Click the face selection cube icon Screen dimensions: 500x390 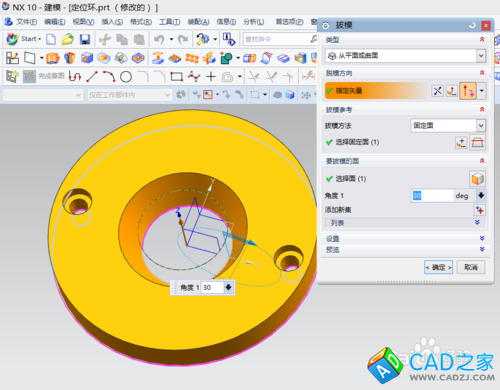pos(477,179)
